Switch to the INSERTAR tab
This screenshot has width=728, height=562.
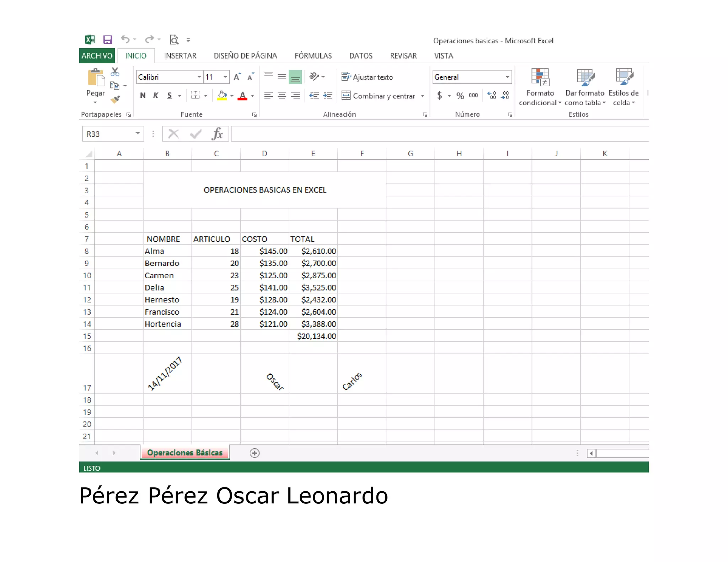pyautogui.click(x=180, y=56)
